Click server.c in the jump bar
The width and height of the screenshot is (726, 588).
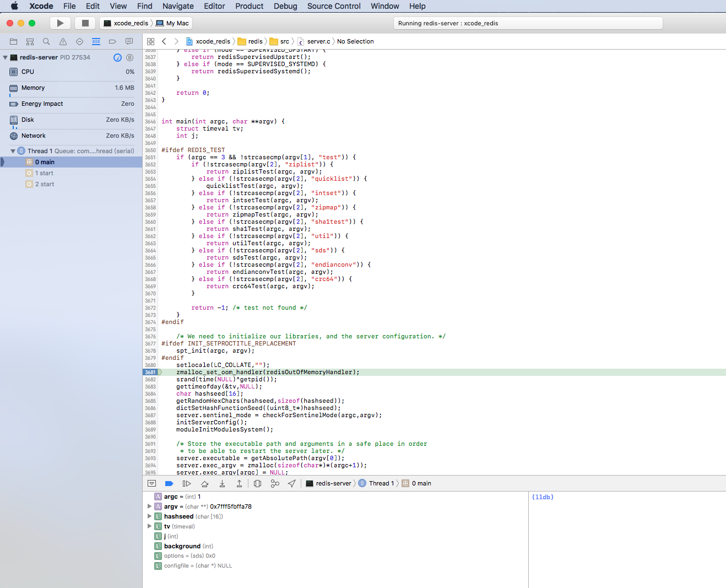click(318, 41)
